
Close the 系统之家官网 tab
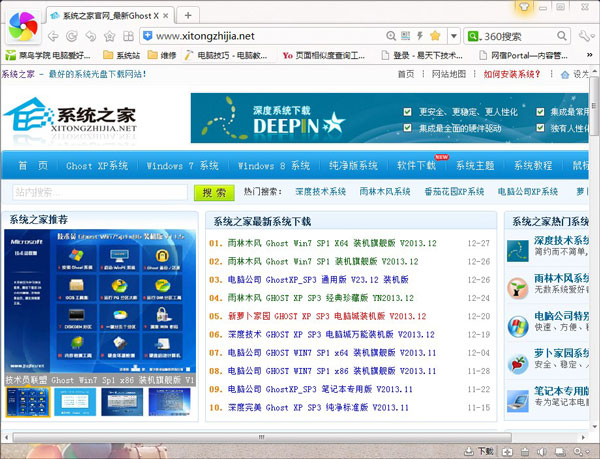[x=165, y=16]
